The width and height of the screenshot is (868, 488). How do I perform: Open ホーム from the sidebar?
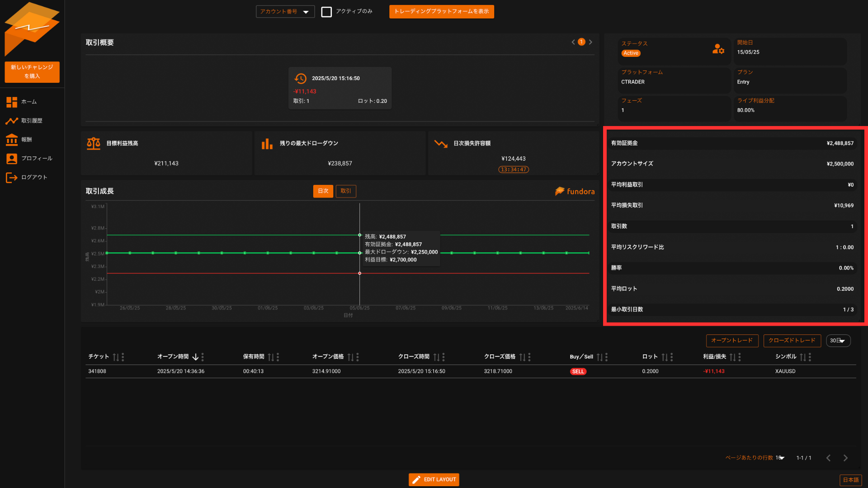(x=29, y=102)
